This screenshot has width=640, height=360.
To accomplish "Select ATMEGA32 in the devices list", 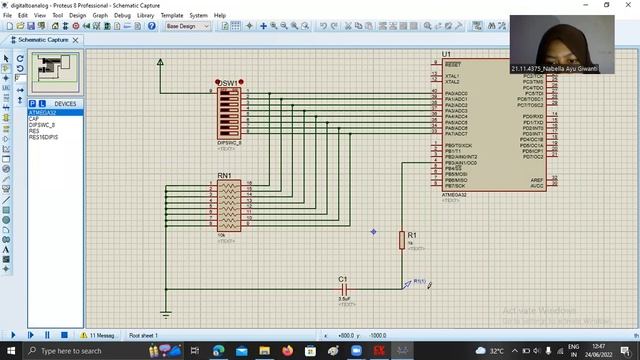I will pyautogui.click(x=56, y=112).
